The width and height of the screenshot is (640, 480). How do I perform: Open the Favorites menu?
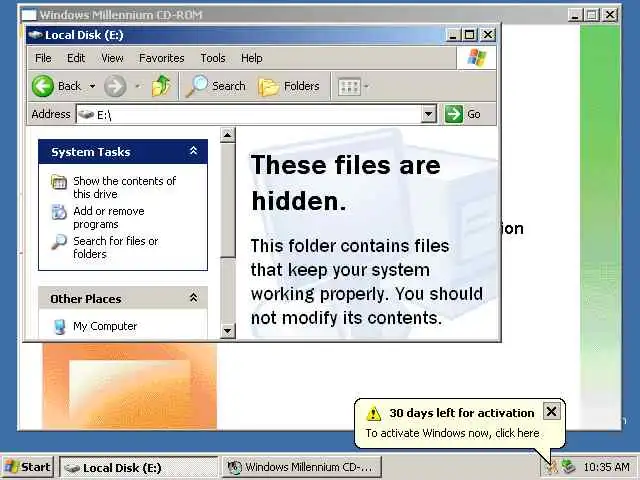[162, 58]
